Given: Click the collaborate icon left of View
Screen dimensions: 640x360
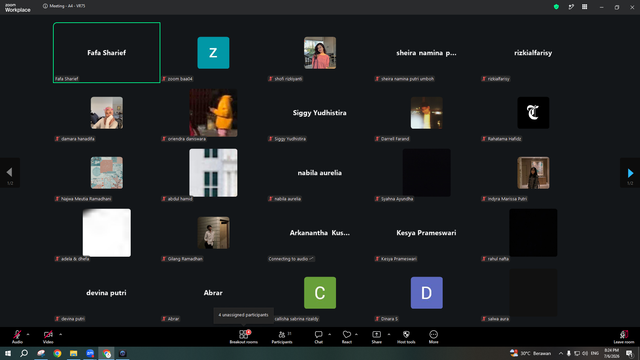Looking at the screenshot, I should pyautogui.click(x=571, y=7).
